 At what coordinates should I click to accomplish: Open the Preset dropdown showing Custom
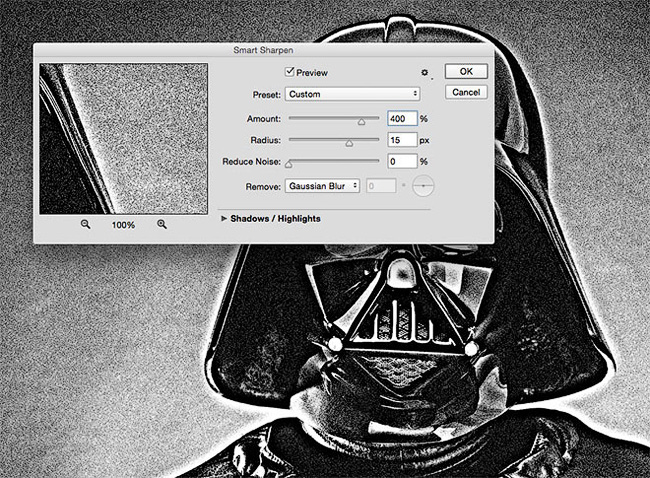[x=352, y=94]
